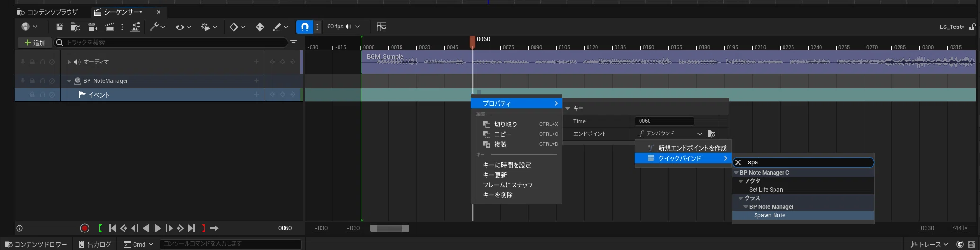Screen dimensions: 980x250
Task: Lock the イベント track
Action: [x=32, y=95]
